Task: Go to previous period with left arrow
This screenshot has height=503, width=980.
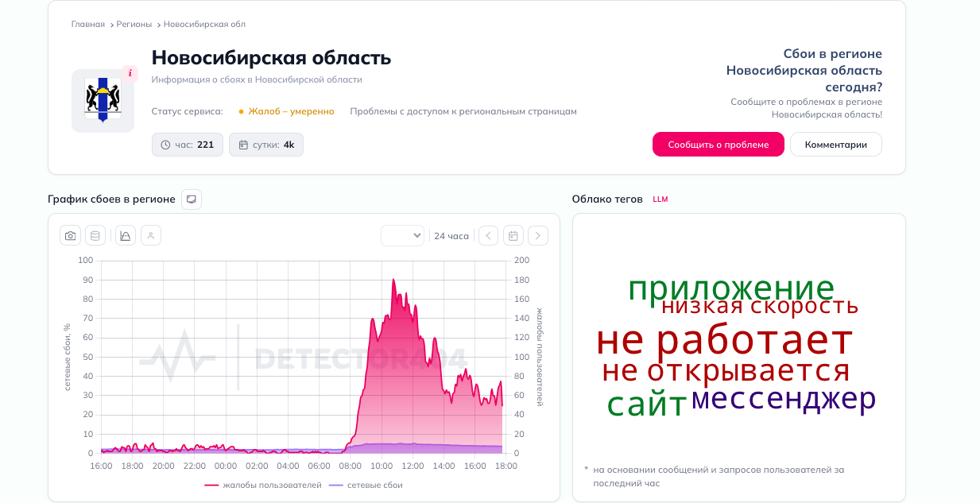Action: tap(488, 235)
